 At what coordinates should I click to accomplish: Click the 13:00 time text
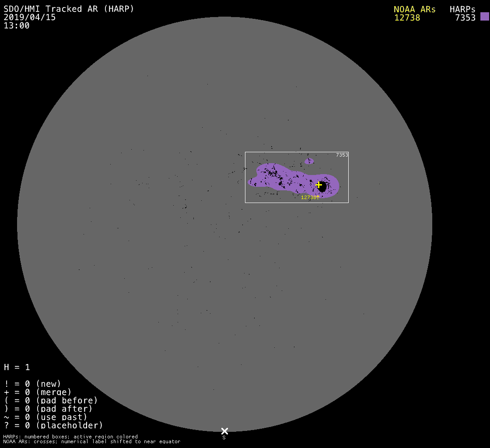tap(17, 25)
